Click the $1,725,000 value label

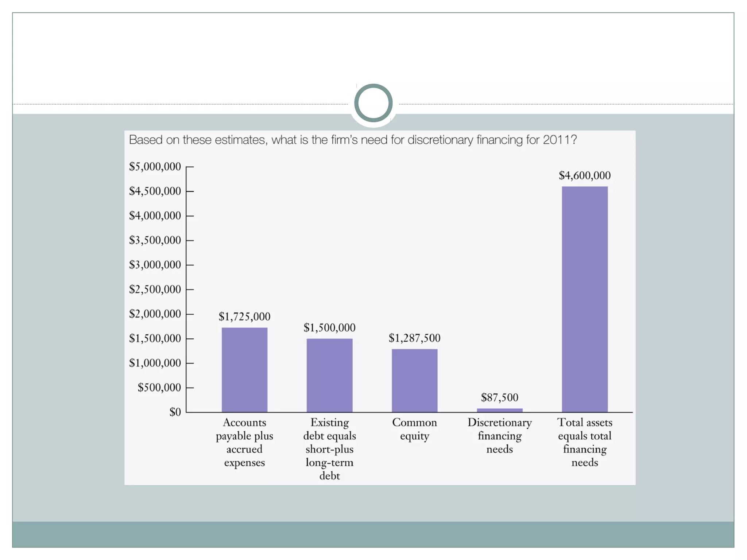(244, 316)
